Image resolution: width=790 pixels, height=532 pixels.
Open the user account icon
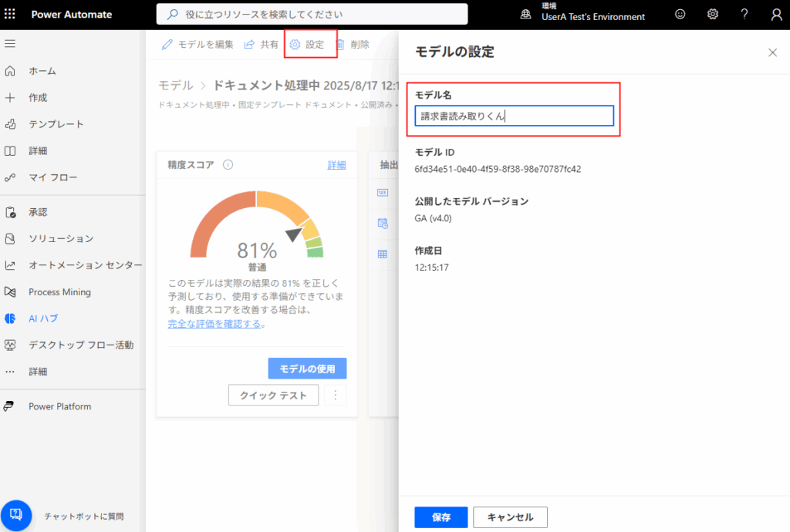tap(776, 14)
